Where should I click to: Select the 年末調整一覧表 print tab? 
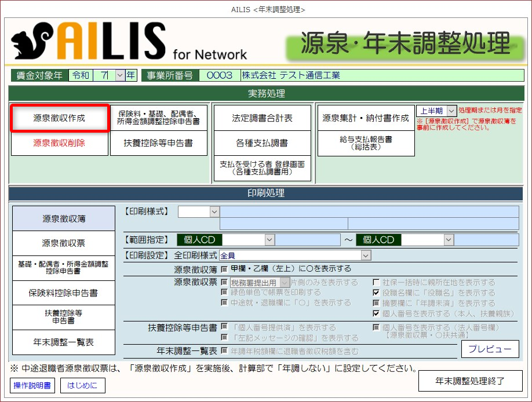[x=64, y=342]
